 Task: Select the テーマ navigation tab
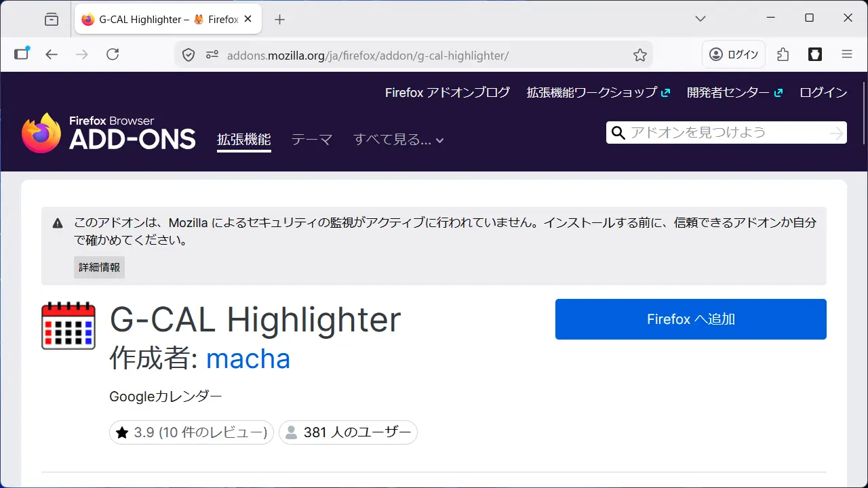pos(311,140)
